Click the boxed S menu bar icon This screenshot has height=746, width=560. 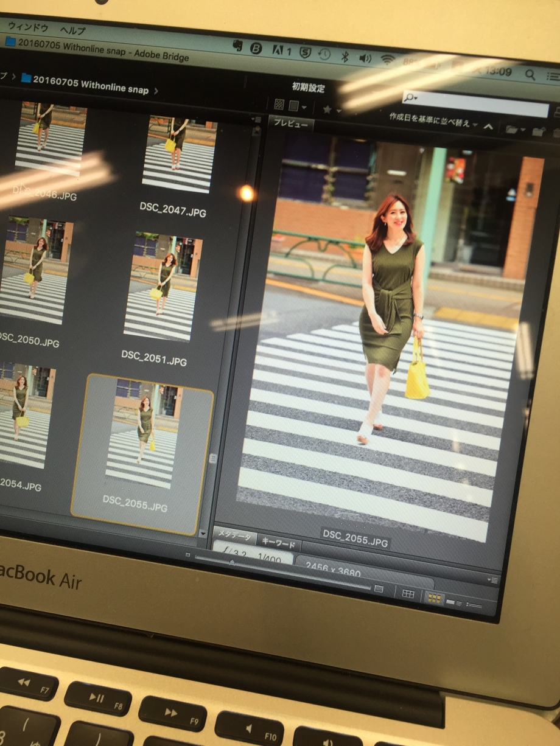point(305,53)
